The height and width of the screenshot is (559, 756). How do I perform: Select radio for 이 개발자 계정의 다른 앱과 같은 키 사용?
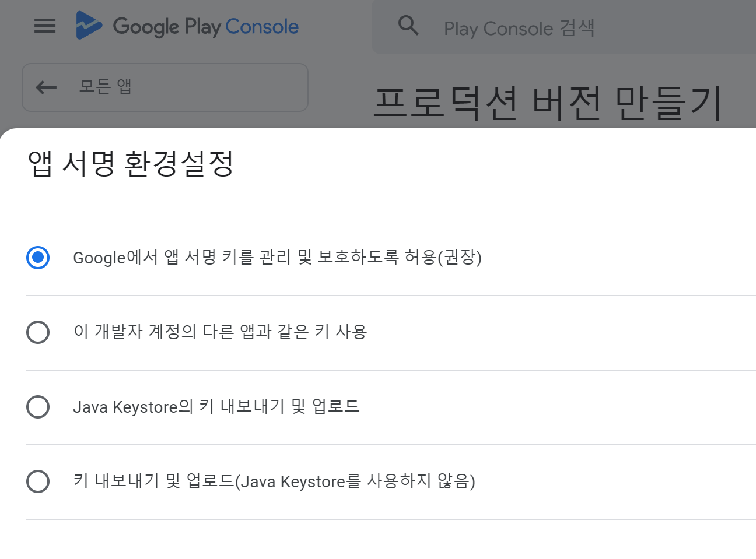coord(38,332)
